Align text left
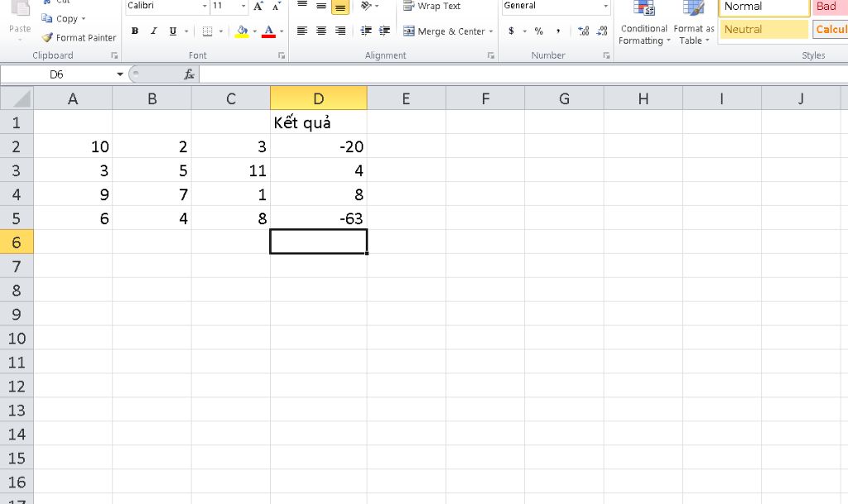This screenshot has height=504, width=848. click(x=302, y=31)
